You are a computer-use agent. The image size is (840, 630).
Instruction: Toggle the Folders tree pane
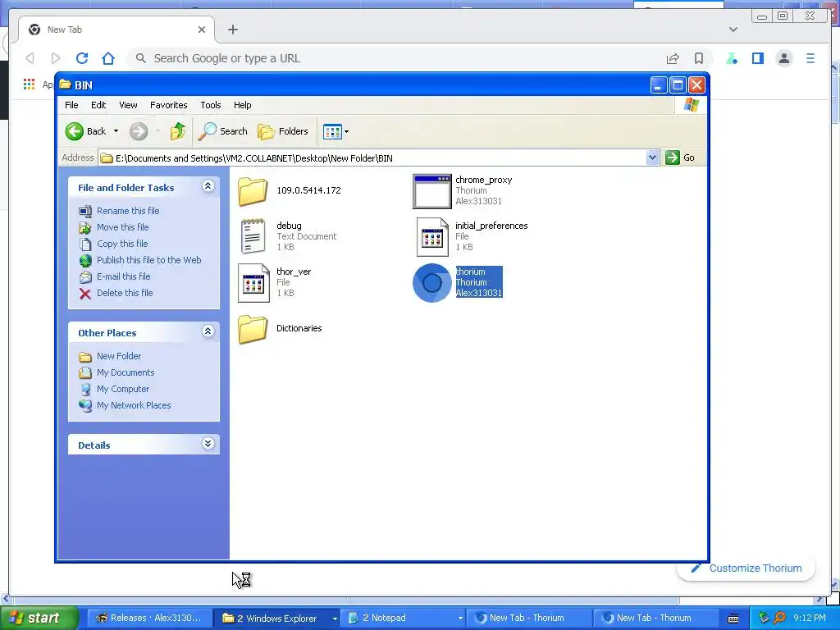(283, 131)
